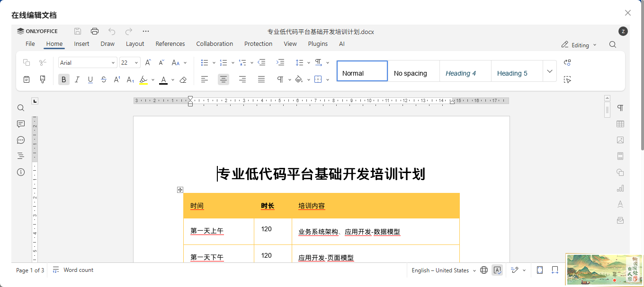Open table settings in right sidebar
The height and width of the screenshot is (287, 644).
pos(620,124)
